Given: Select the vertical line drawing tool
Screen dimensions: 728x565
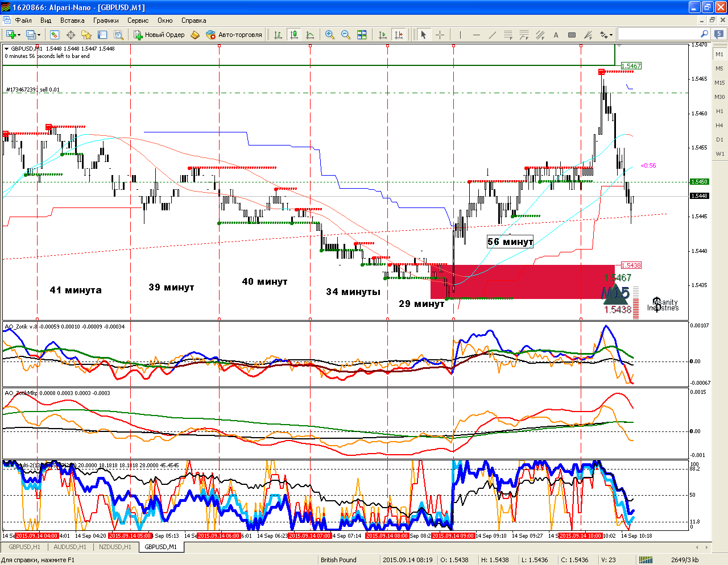Looking at the screenshot, I should 460,35.
